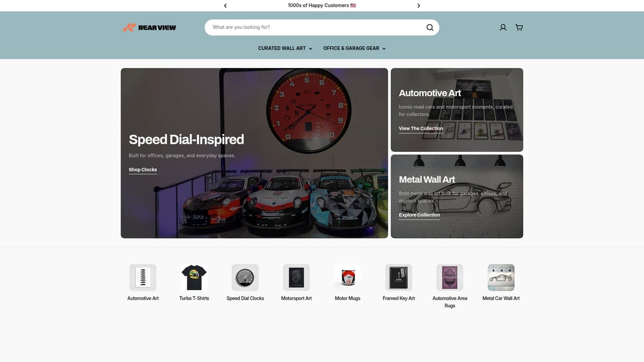
Task: Choose the Framed Key Art category icon
Action: [x=399, y=277]
